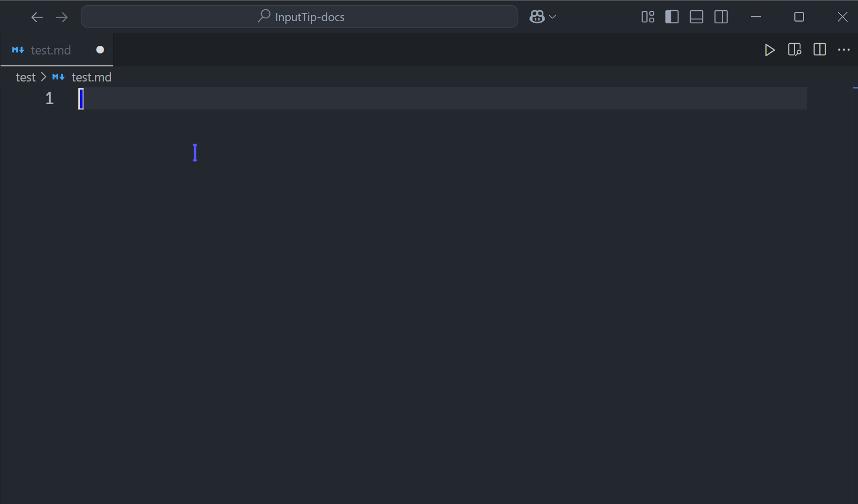Place the cursor in editor line 1
This screenshot has height=504, width=858.
442,98
